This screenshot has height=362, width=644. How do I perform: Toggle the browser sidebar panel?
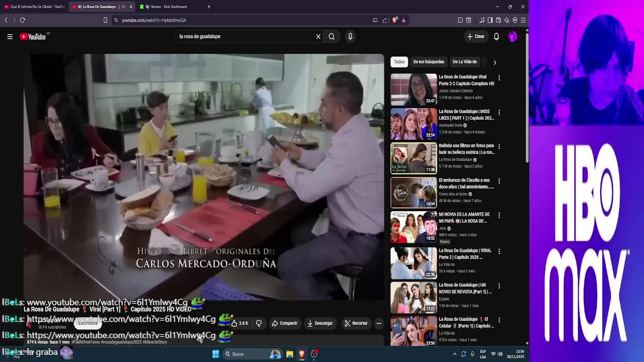pyautogui.click(x=490, y=20)
